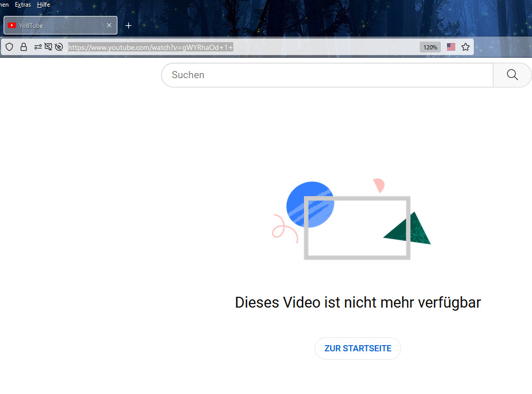Open the Hilfe menu
Image resolution: width=532 pixels, height=394 pixels.
tap(44, 5)
